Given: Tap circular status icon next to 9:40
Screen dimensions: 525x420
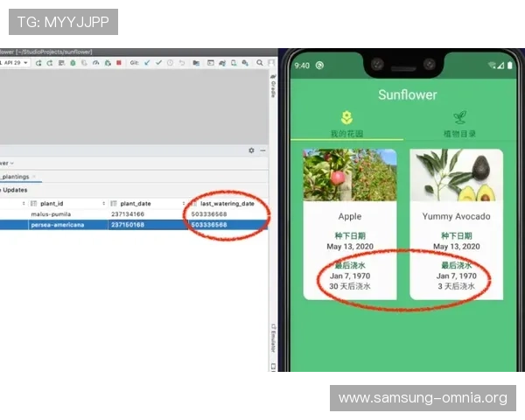Looking at the screenshot, I should point(319,66).
